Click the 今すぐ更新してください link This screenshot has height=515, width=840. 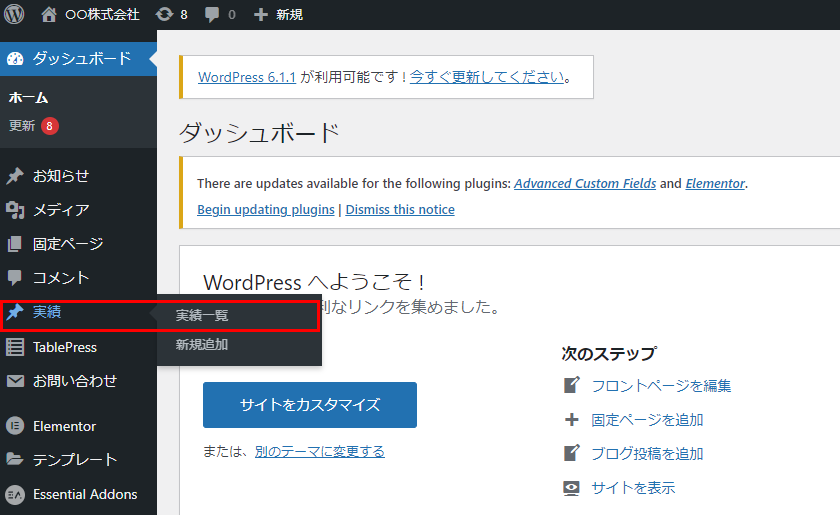pos(486,77)
